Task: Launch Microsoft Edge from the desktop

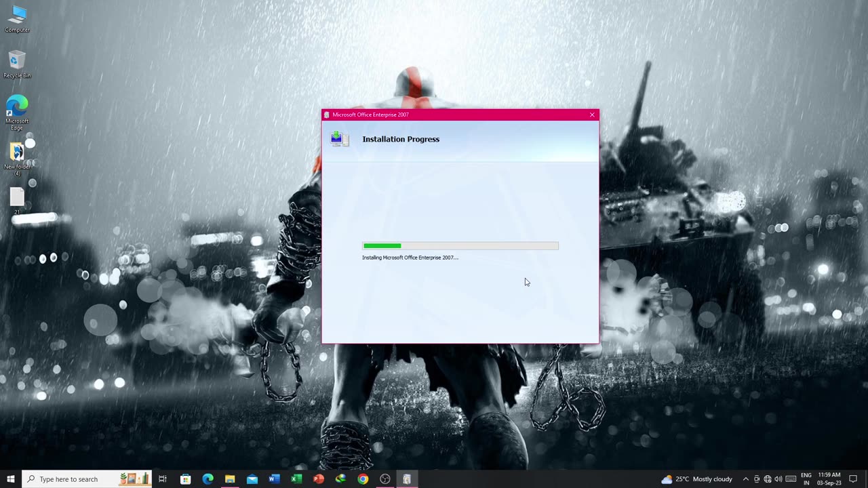Action: tap(17, 113)
